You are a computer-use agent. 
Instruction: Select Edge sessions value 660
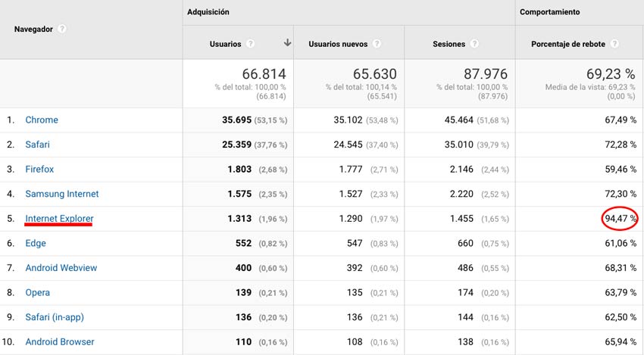pyautogui.click(x=465, y=243)
